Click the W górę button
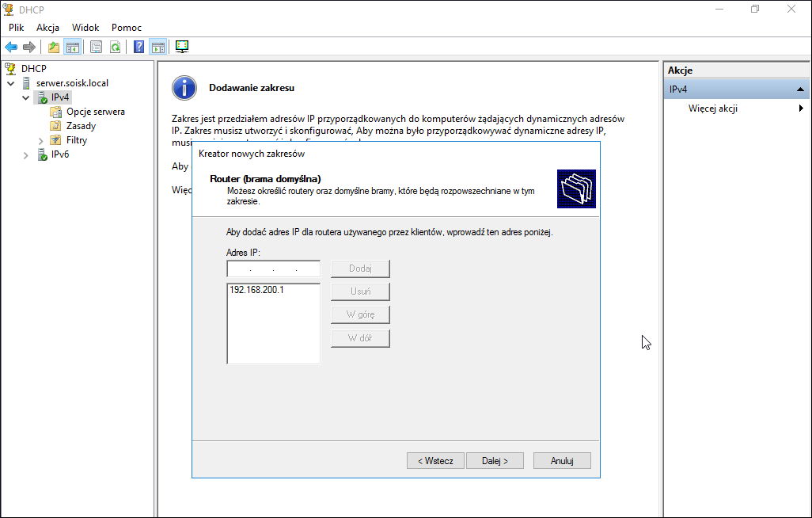The height and width of the screenshot is (518, 812). pyautogui.click(x=360, y=314)
